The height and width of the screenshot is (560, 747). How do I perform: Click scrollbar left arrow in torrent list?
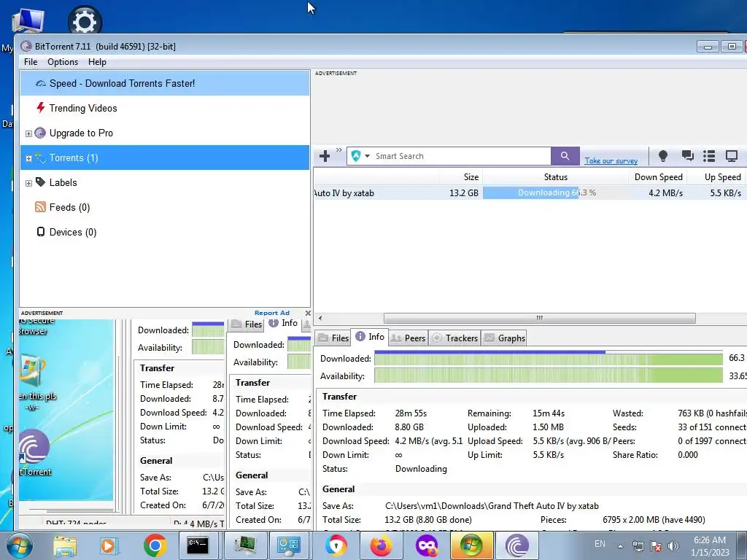pyautogui.click(x=320, y=318)
